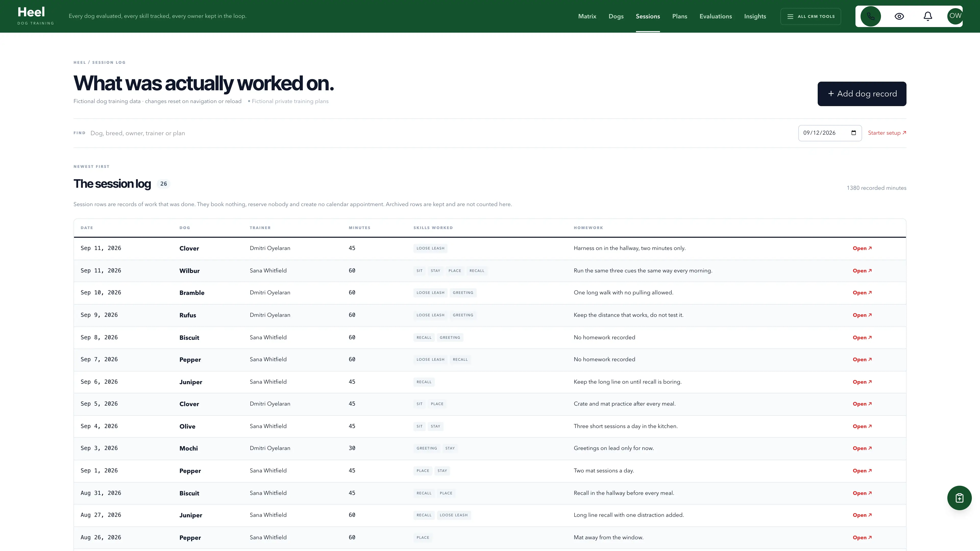
Task: Open the Sep 8 Biscuit session
Action: click(862, 338)
